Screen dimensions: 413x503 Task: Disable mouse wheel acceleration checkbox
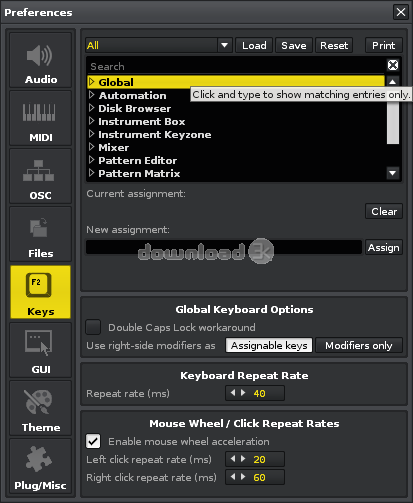click(93, 441)
